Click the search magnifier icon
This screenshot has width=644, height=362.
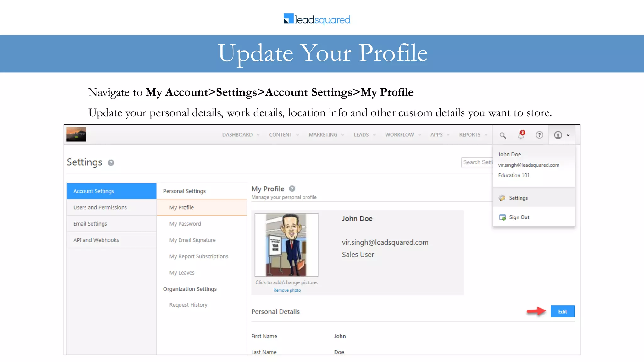503,135
